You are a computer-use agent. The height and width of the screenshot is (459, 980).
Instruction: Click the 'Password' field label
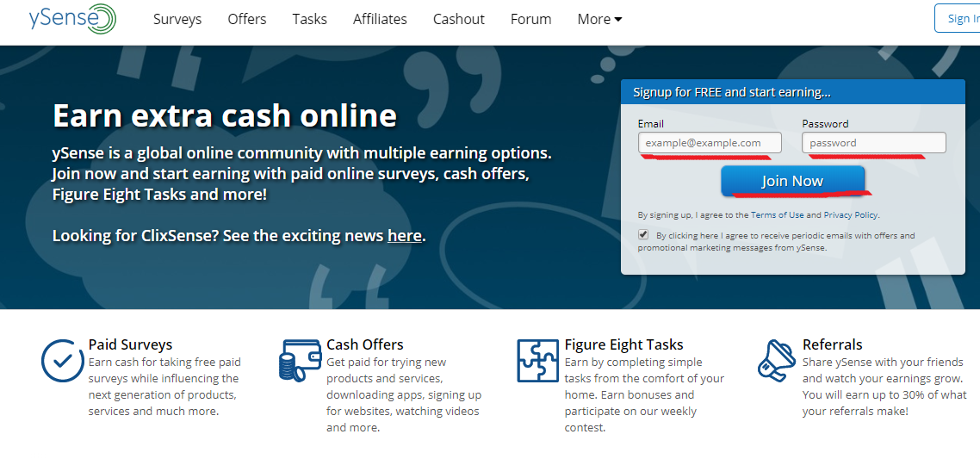click(825, 124)
